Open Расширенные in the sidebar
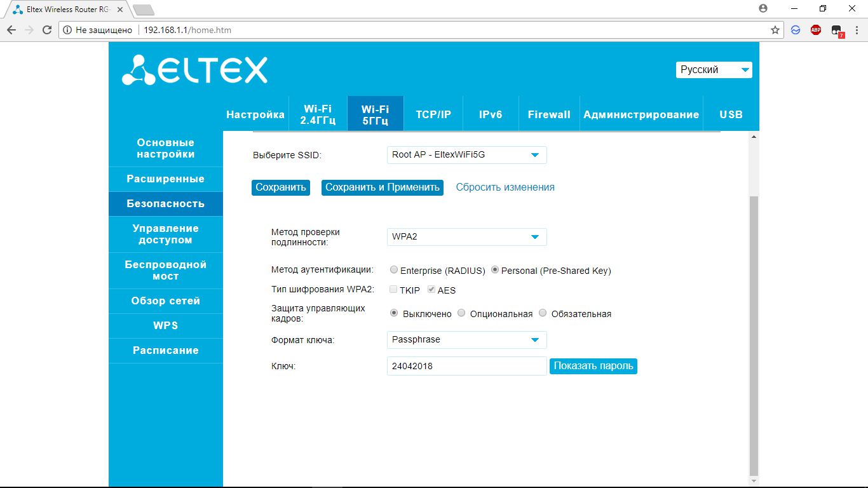Image resolution: width=868 pixels, height=488 pixels. coord(166,179)
